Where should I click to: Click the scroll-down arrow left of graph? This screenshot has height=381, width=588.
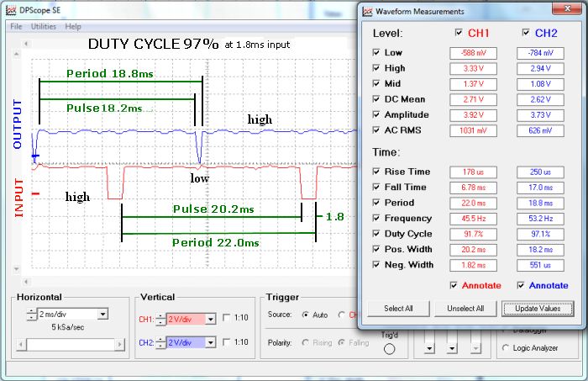pyautogui.click(x=16, y=269)
